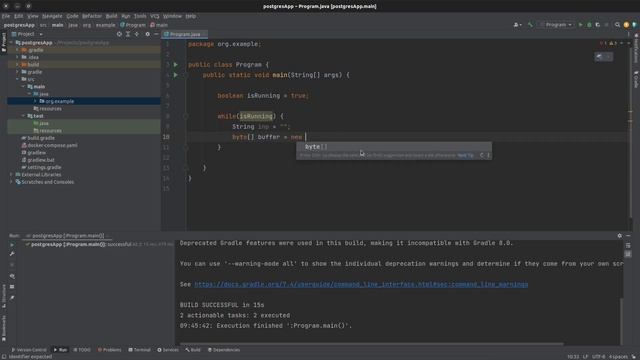Click run gutter icon beside main method
Image resolution: width=640 pixels, height=360 pixels.
176,75
